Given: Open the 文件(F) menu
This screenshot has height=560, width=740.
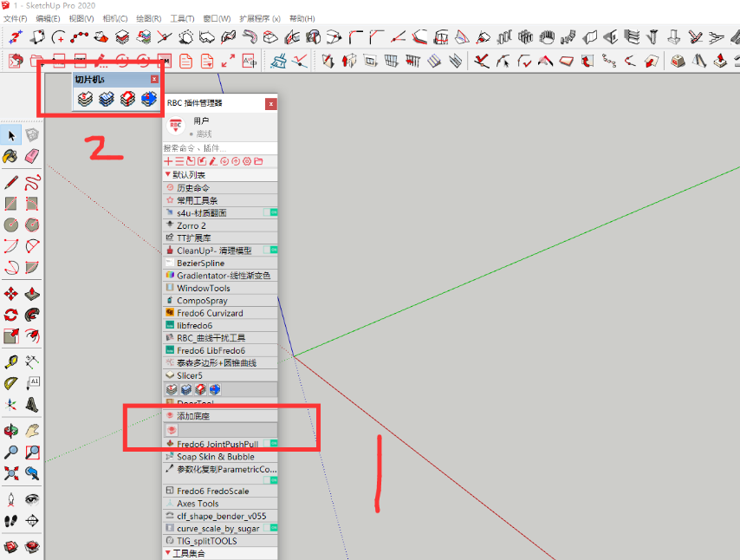Looking at the screenshot, I should (x=15, y=18).
